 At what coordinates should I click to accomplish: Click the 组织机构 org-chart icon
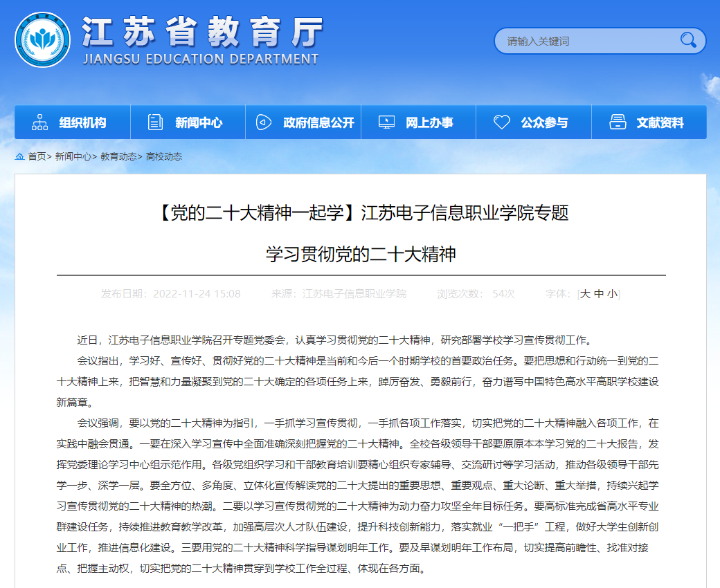coord(39,122)
